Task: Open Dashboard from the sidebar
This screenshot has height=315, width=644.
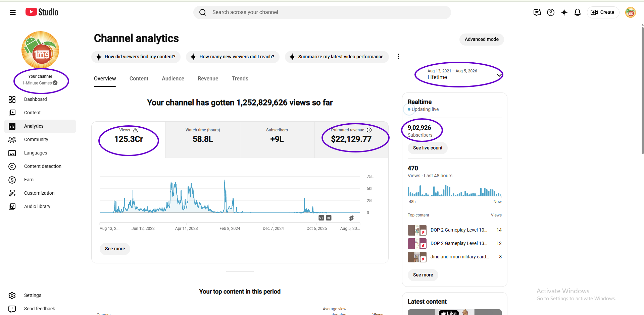Action: pyautogui.click(x=40, y=99)
